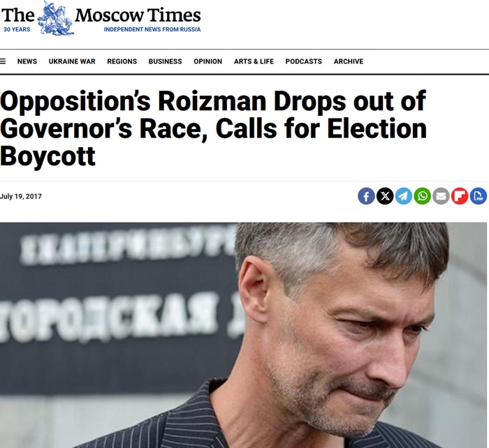
Task: Go to Ukraine War section
Action: (72, 61)
